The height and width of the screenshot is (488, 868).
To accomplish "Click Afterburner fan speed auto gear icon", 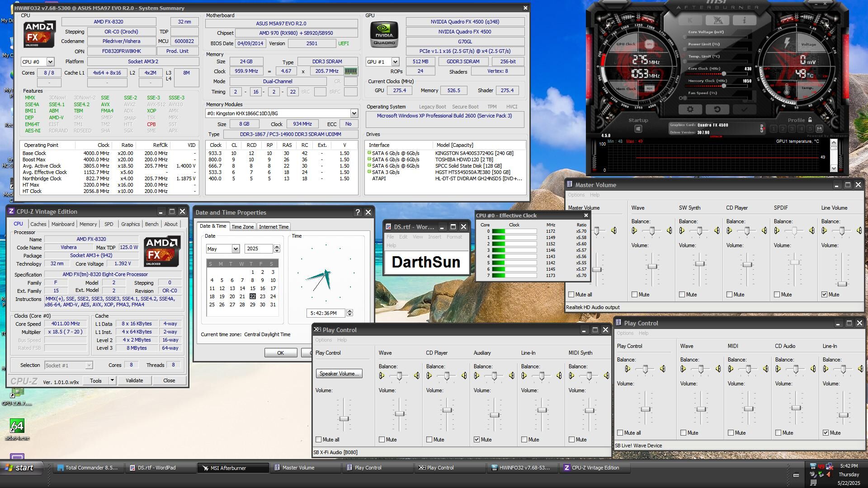I will [x=681, y=98].
